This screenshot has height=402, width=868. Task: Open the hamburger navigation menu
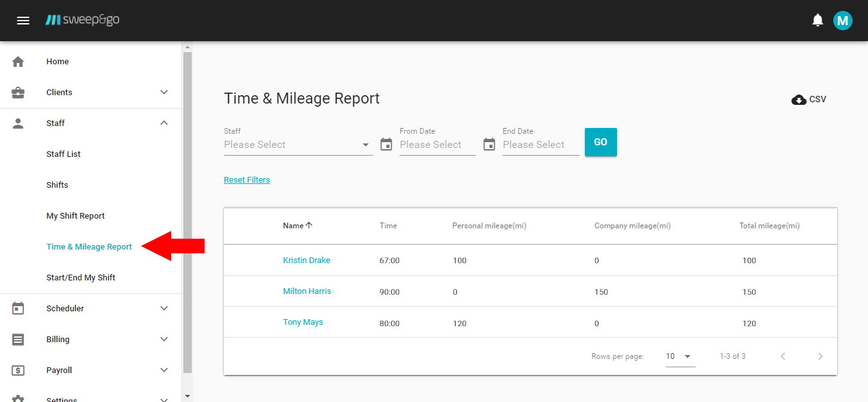click(23, 20)
